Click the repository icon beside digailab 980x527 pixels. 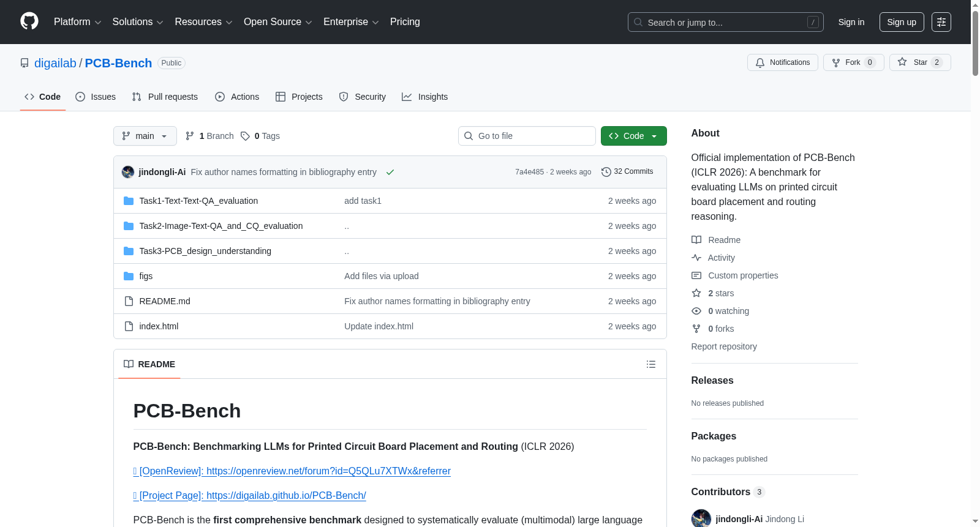pos(24,63)
